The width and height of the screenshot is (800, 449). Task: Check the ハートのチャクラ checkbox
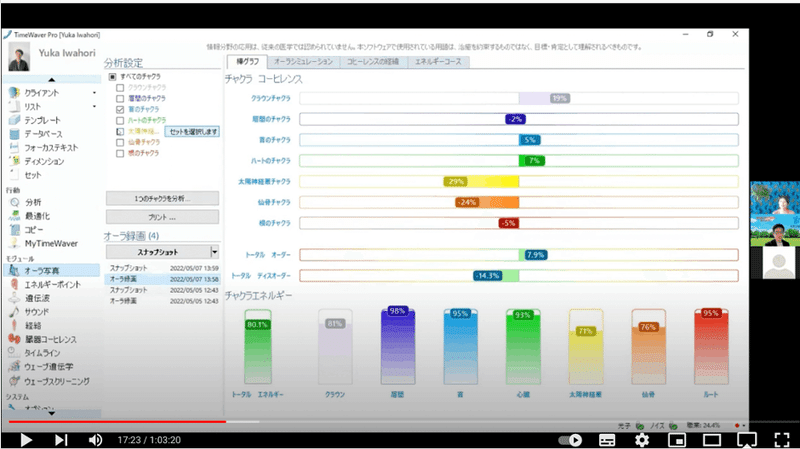pyautogui.click(x=120, y=120)
